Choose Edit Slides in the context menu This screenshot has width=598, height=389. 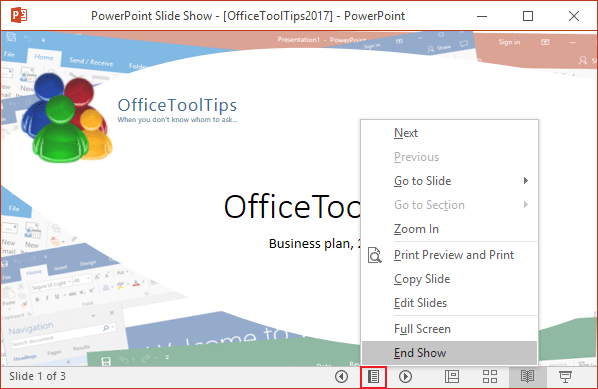point(449,303)
